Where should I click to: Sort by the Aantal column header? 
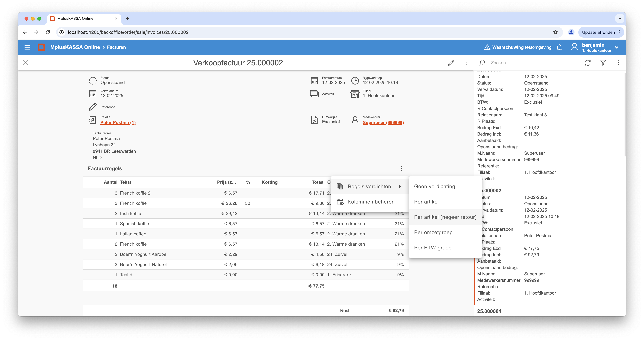[x=110, y=182]
